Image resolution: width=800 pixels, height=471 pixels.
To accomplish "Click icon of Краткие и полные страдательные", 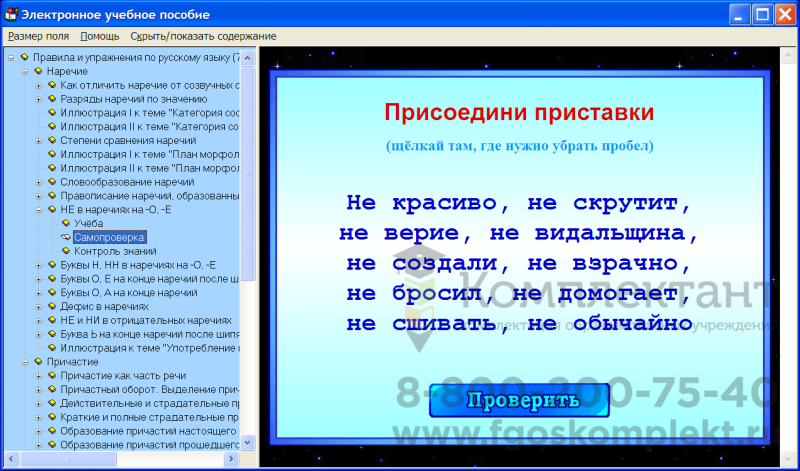I will (x=52, y=416).
